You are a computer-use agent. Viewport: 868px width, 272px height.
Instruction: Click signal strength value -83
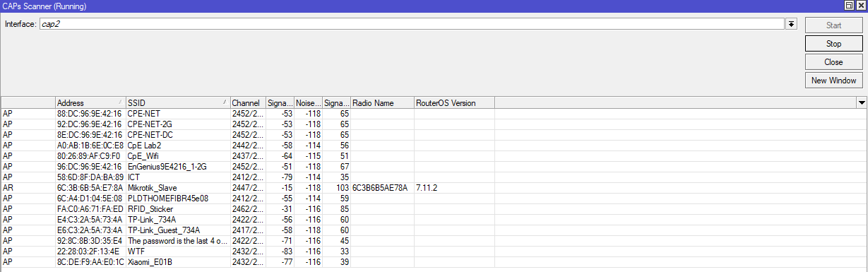pos(287,252)
